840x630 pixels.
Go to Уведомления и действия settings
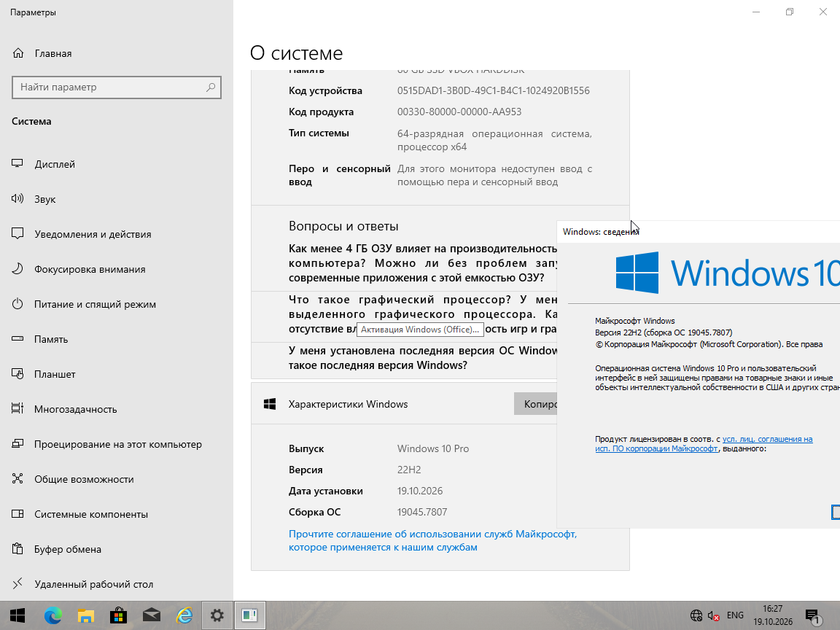coord(93,234)
